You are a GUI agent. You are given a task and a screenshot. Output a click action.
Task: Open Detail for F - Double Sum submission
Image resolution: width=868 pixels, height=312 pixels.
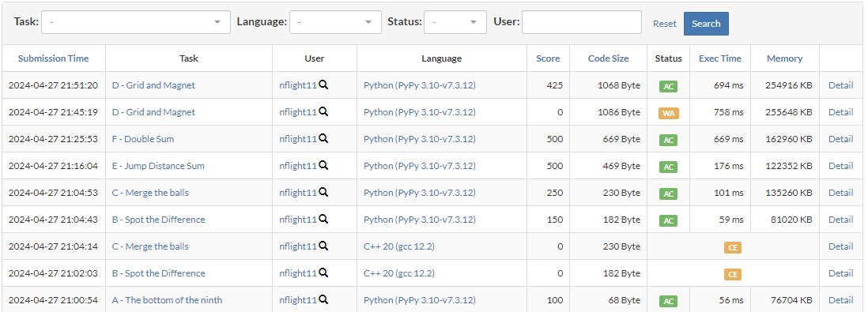tap(840, 139)
